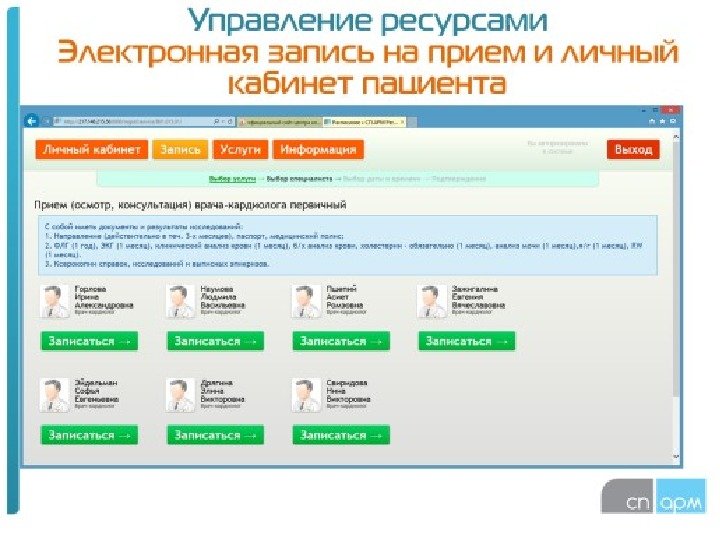Click the page scrollbar up arrow
Screen dimensions: 720x540
676,136
